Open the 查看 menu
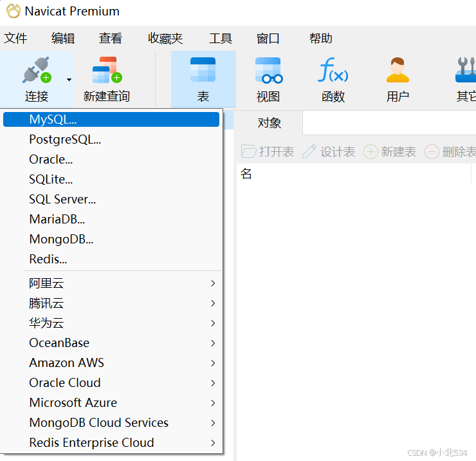Viewport: 476px width, 461px height. point(111,38)
